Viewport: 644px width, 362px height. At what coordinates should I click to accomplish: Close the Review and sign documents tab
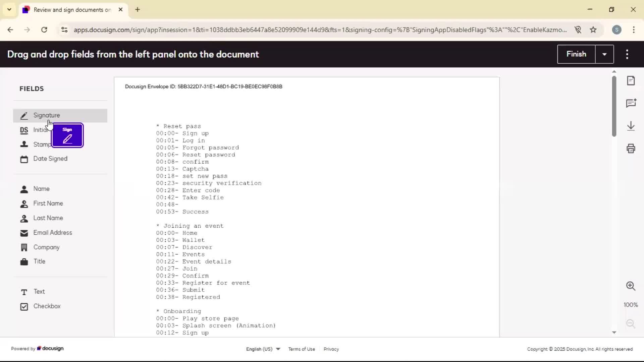[120, 10]
